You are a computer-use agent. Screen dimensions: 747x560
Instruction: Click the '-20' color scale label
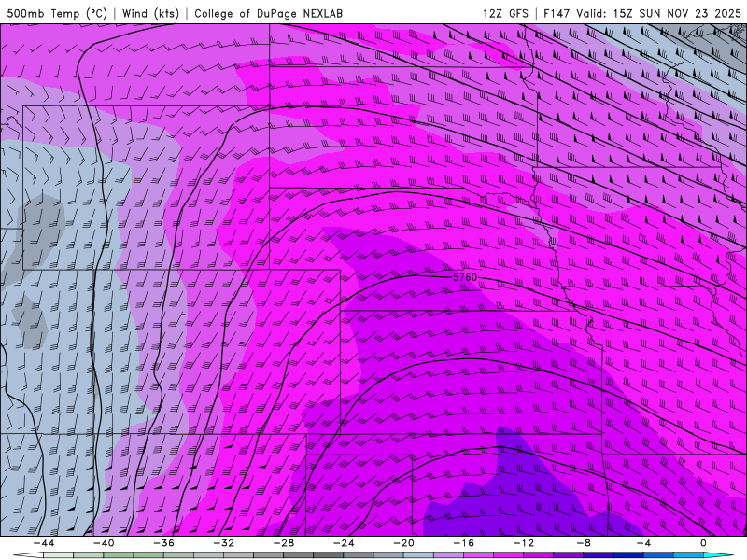(404, 543)
